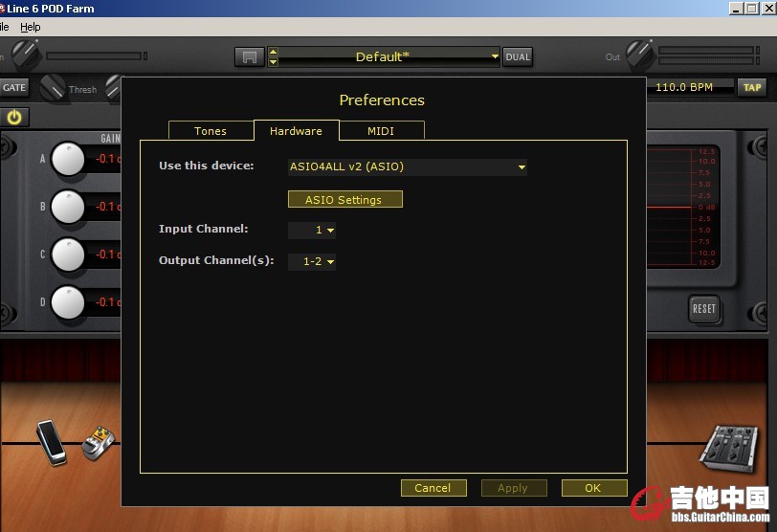Click the Out level knob
777x532 pixels.
[640, 55]
